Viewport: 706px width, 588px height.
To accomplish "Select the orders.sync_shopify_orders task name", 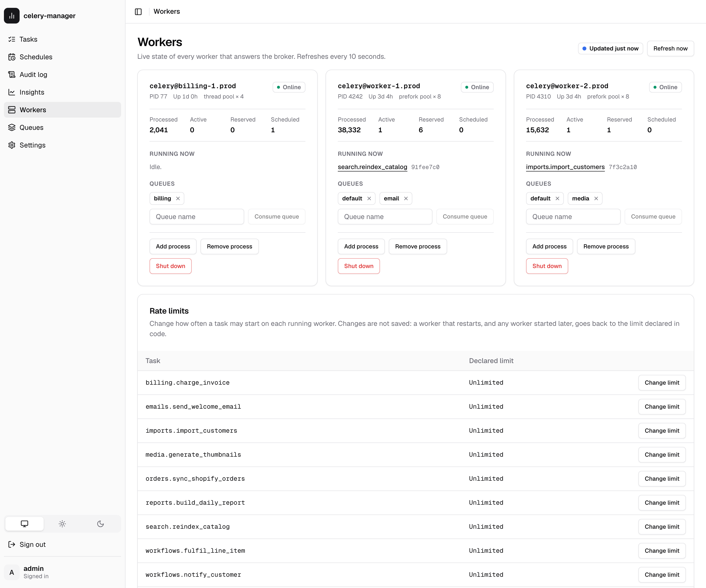I will 195,478.
